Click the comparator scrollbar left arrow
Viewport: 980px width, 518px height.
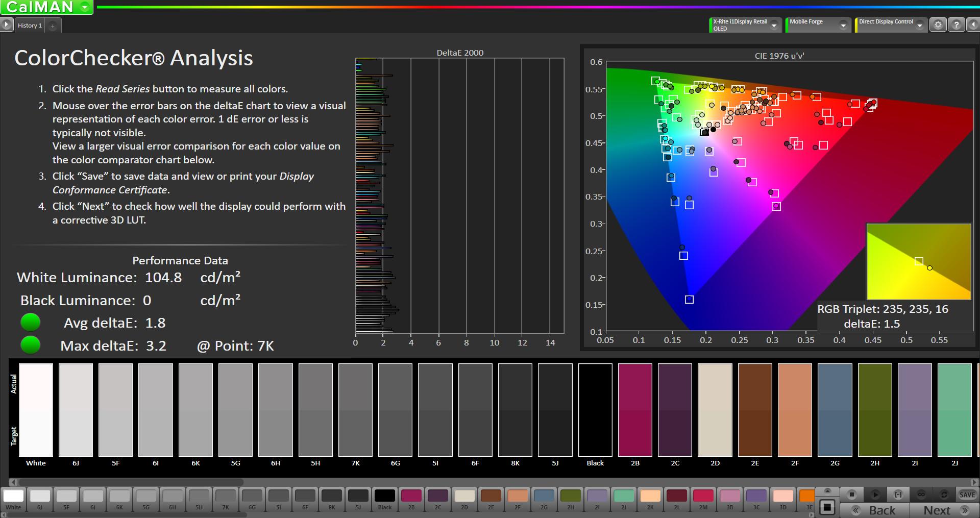pos(14,482)
